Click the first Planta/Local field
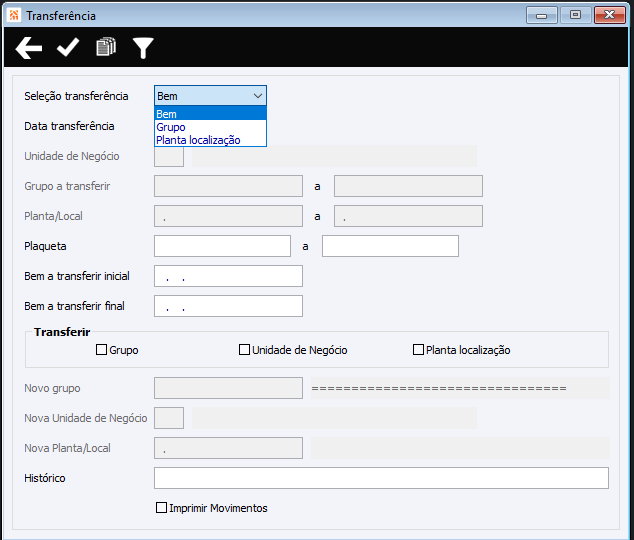634x540 pixels. click(228, 216)
